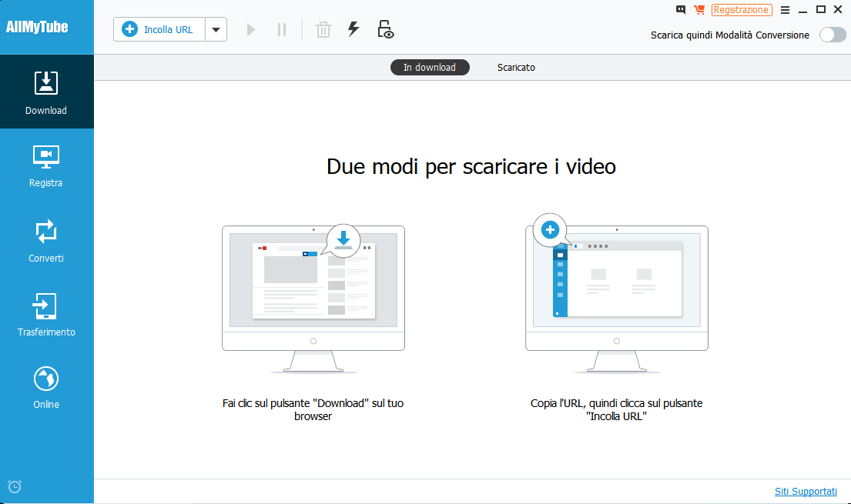Open the Trasferimento section

pos(46,315)
